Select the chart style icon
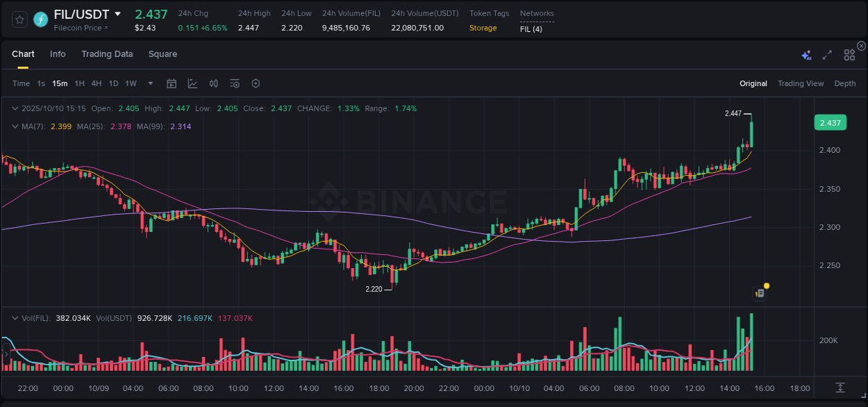The image size is (868, 407). 191,83
